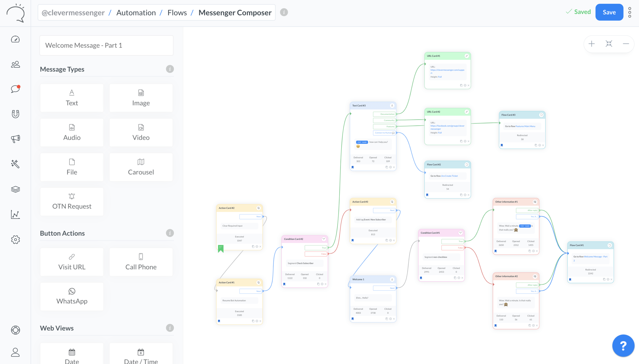Add a WhatsApp button action
The image size is (639, 364).
point(72,296)
